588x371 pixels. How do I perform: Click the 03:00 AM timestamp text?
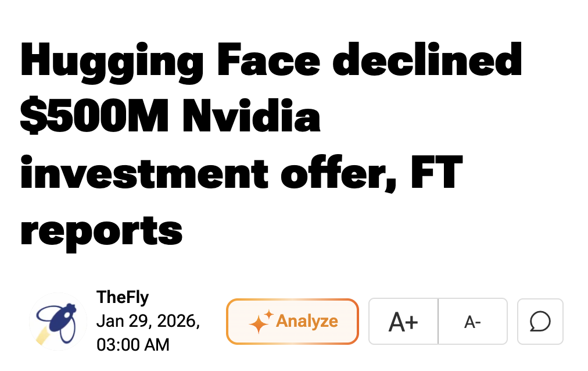pyautogui.click(x=132, y=345)
